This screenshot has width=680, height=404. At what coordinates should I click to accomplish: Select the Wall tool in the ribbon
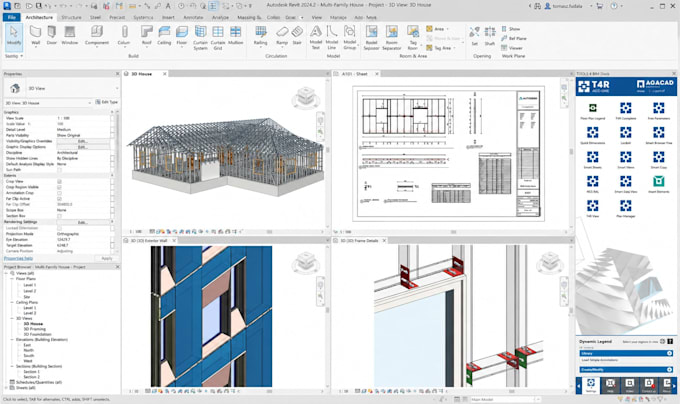36,35
